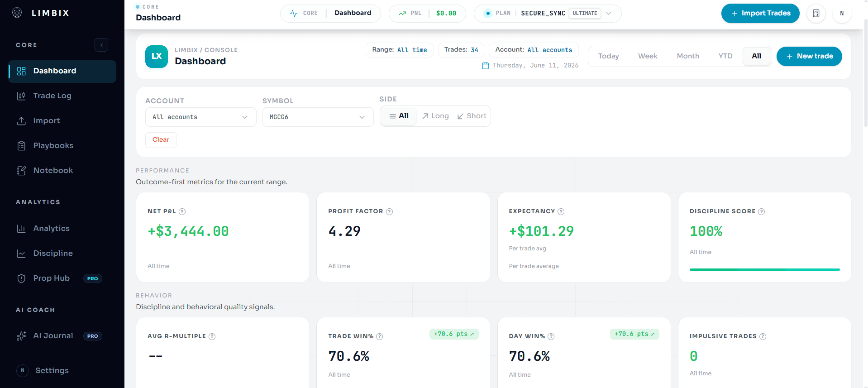The width and height of the screenshot is (868, 388).
Task: Click the +$3,444.00 Net P&L value
Action: point(188,231)
